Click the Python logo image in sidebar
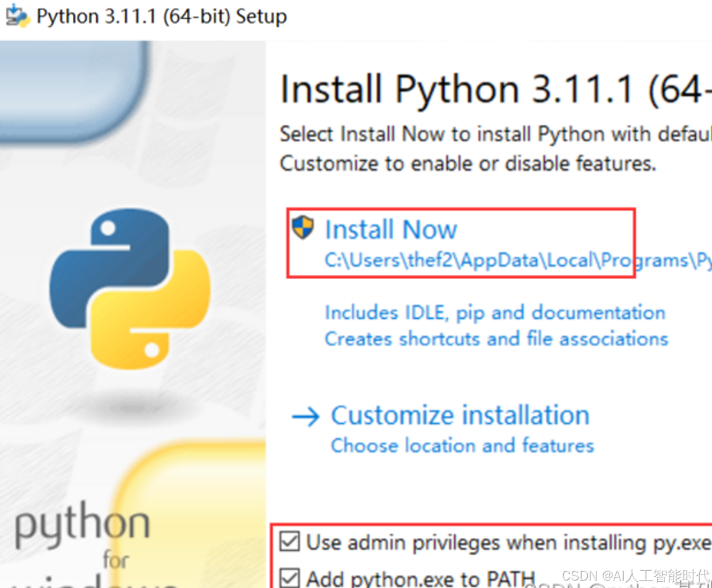 (x=130, y=289)
